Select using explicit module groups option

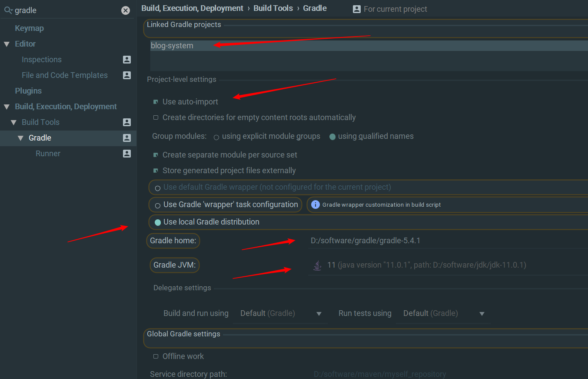click(x=216, y=137)
